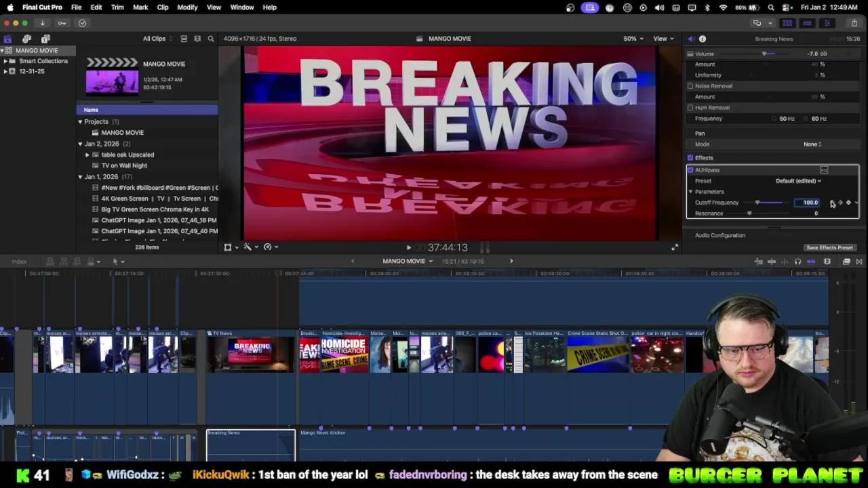
Task: Enable the Noise Removal checkbox
Action: (690, 86)
